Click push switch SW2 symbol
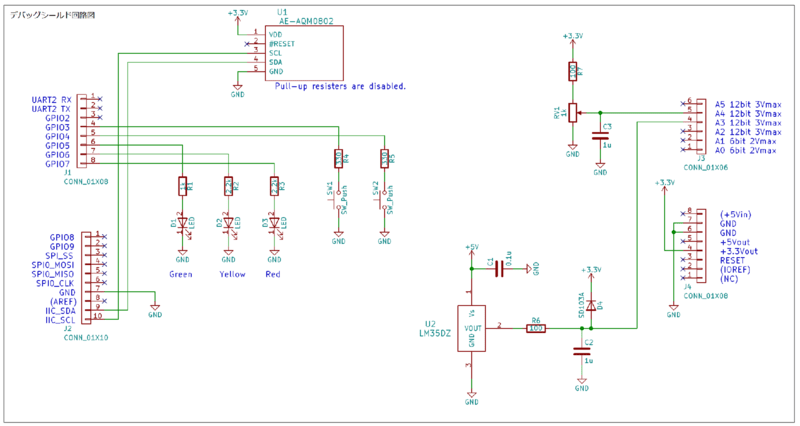This screenshot has height=426, width=800. click(x=384, y=198)
